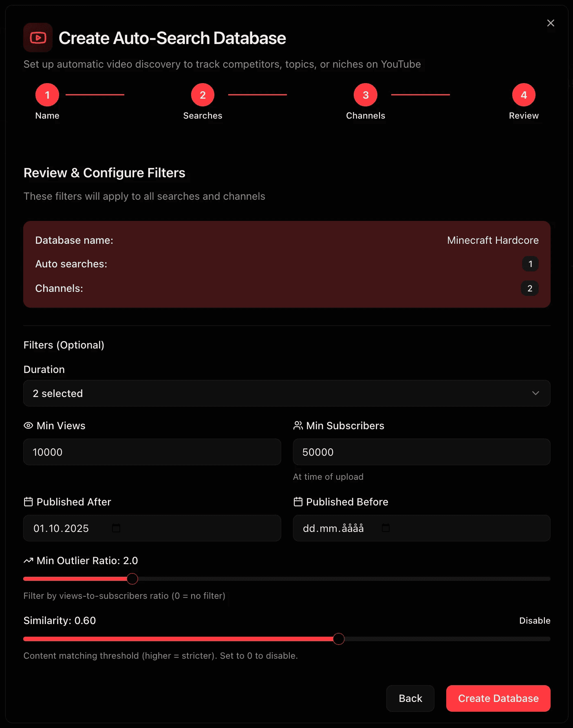Close the Create Auto-Search Database dialog
573x728 pixels.
pos(551,23)
